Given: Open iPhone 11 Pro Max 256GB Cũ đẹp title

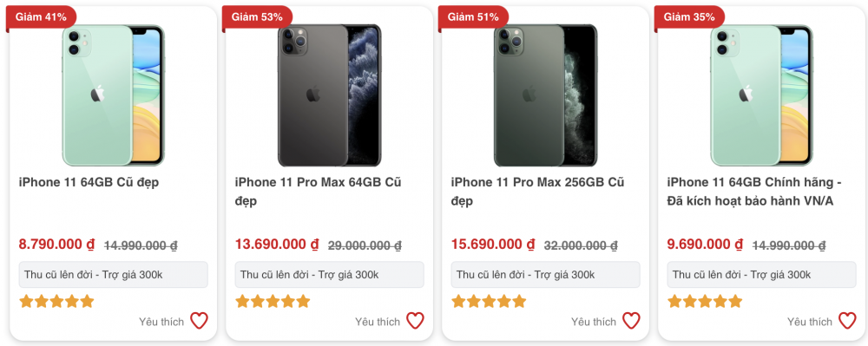Looking at the screenshot, I should [x=537, y=192].
